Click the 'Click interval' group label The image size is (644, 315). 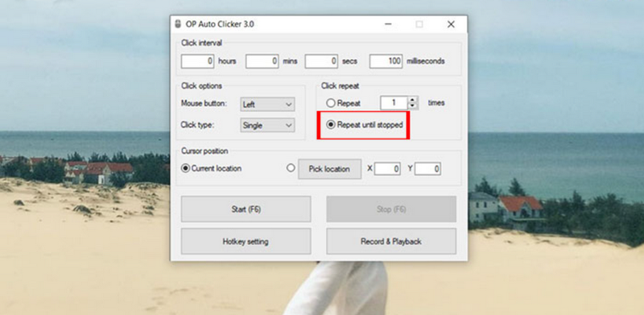click(202, 43)
